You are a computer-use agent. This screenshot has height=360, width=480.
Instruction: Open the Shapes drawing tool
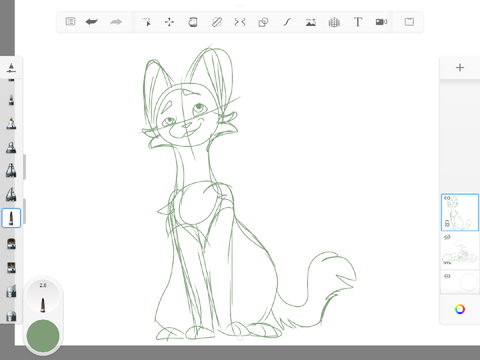(263, 22)
